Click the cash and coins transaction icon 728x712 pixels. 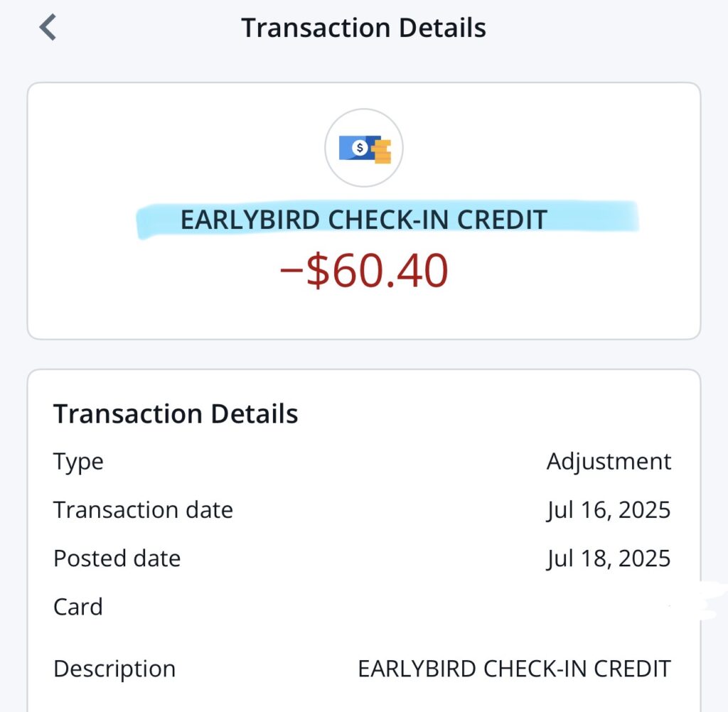364,149
